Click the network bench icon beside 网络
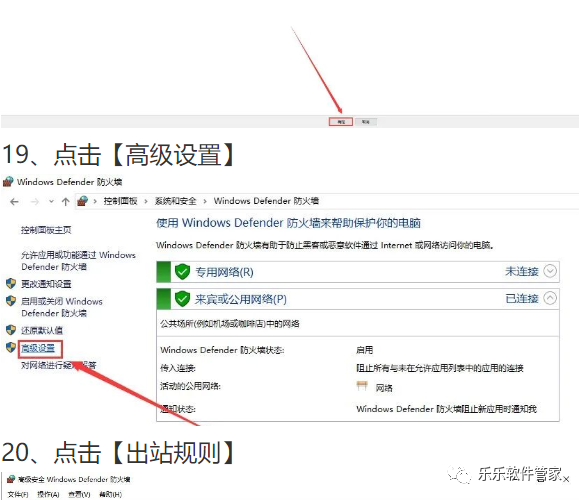This screenshot has width=580, height=500. tap(362, 386)
